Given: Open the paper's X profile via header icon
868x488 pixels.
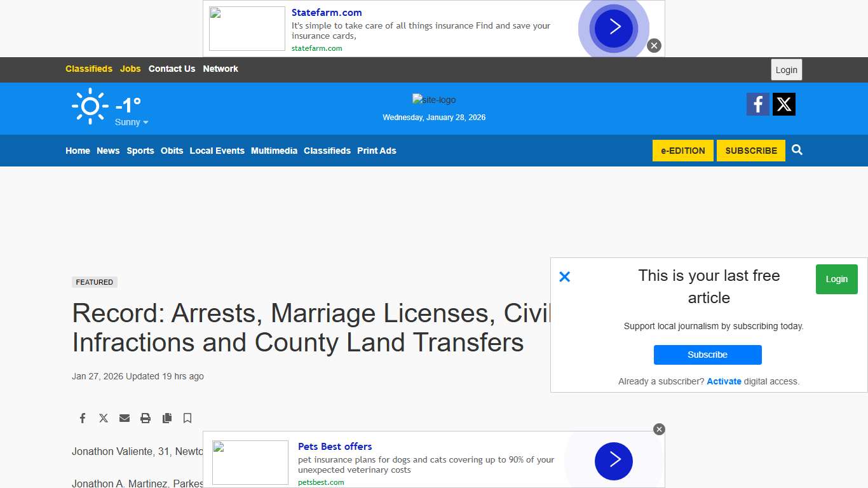Looking at the screenshot, I should point(783,104).
